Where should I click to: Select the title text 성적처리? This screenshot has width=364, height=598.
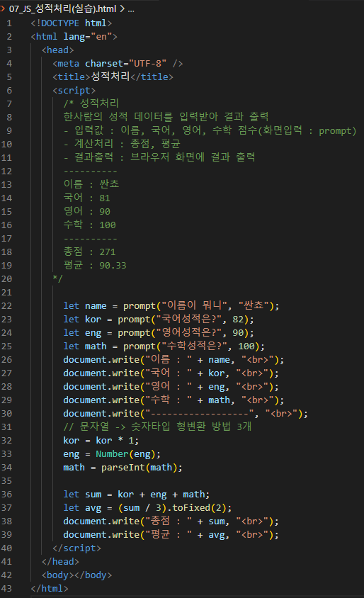point(110,77)
